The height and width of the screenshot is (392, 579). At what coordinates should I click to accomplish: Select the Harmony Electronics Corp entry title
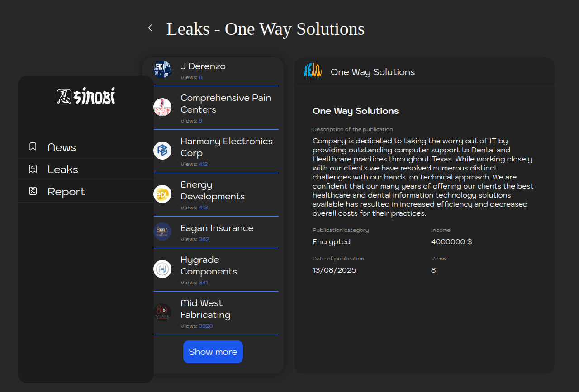(x=226, y=147)
